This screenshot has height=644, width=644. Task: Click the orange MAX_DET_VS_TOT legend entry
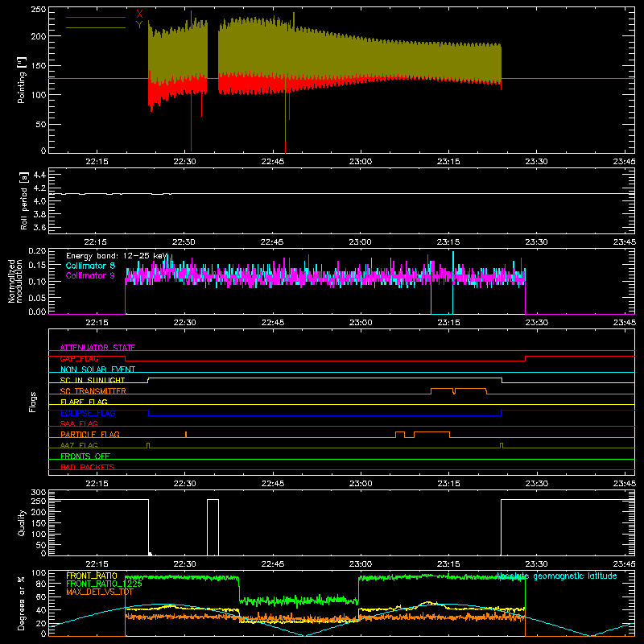coord(100,592)
